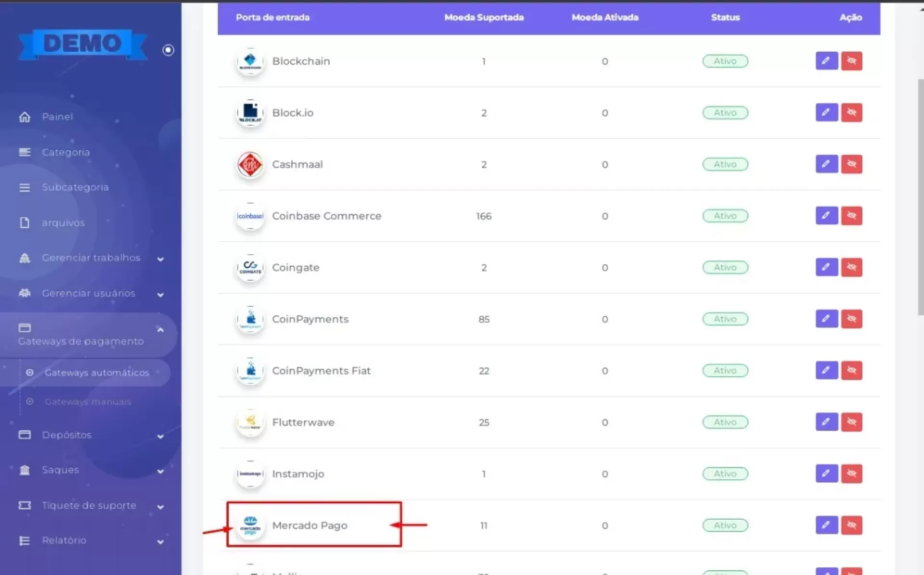The image size is (924, 575).
Task: Click the Ativo status badge for Instamojo
Action: point(725,474)
